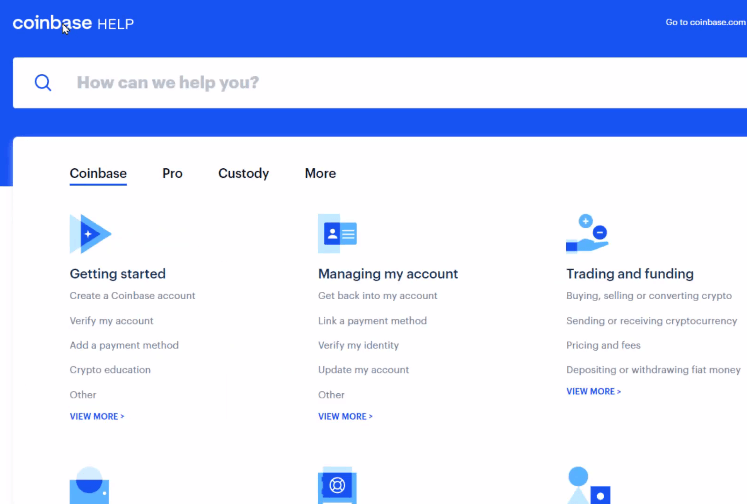Click the lifebuoy support icon near the bottom

click(337, 485)
